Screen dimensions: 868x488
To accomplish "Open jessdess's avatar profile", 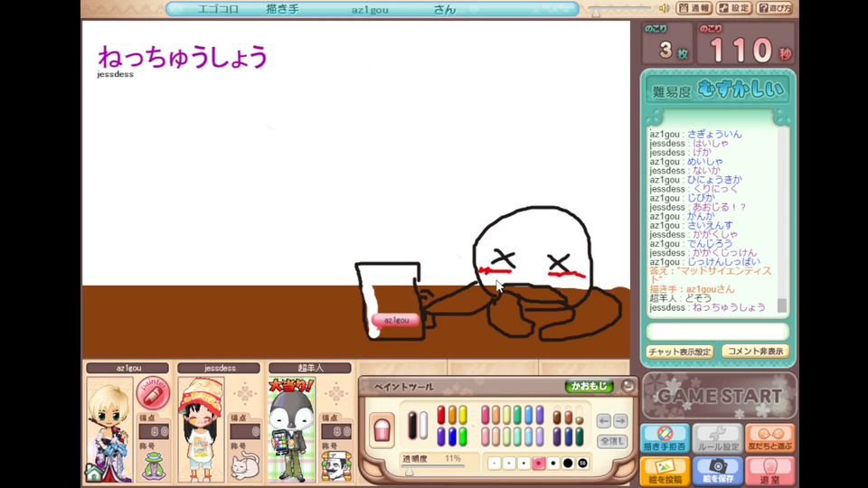I will pyautogui.click(x=201, y=430).
